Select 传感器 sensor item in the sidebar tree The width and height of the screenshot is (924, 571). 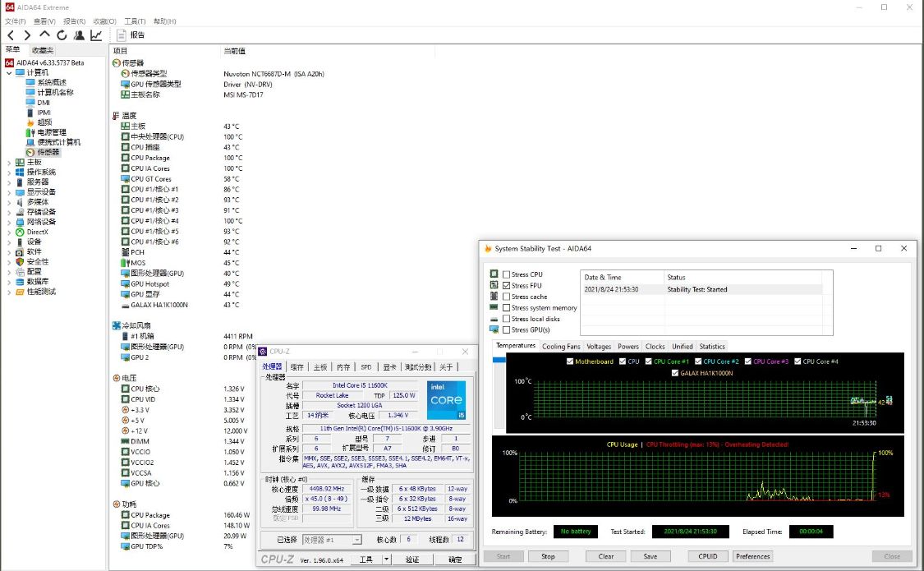tap(48, 153)
